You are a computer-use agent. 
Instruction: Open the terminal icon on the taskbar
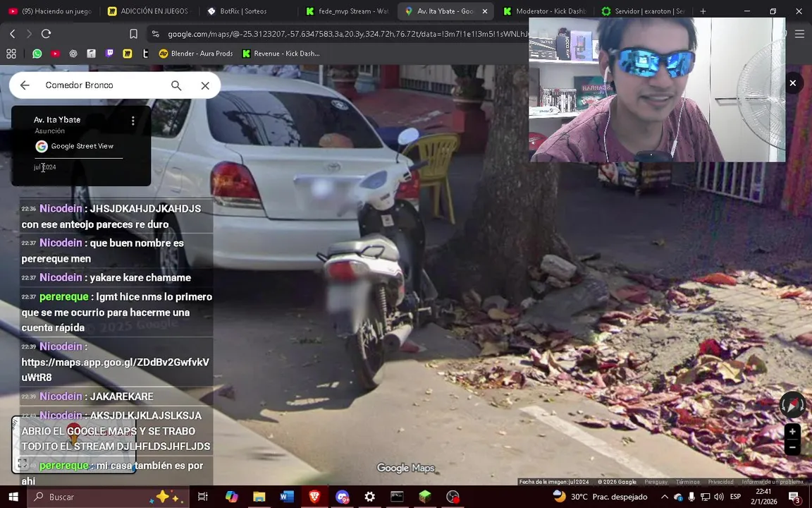pyautogui.click(x=398, y=497)
